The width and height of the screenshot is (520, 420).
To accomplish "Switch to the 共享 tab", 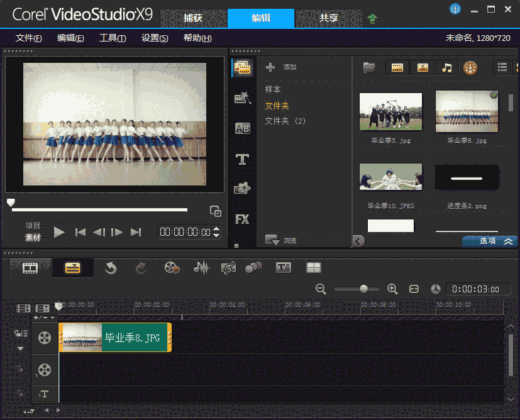I will tap(328, 18).
